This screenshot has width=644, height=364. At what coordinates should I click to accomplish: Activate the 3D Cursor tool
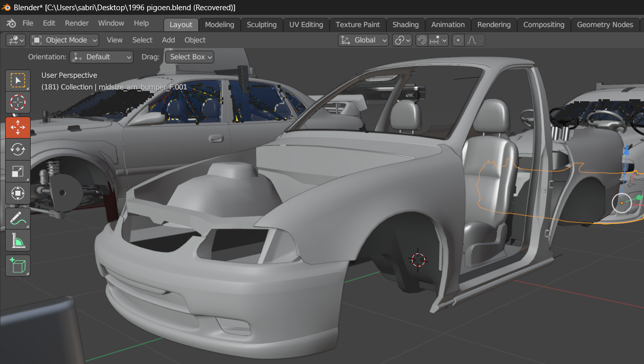point(18,103)
